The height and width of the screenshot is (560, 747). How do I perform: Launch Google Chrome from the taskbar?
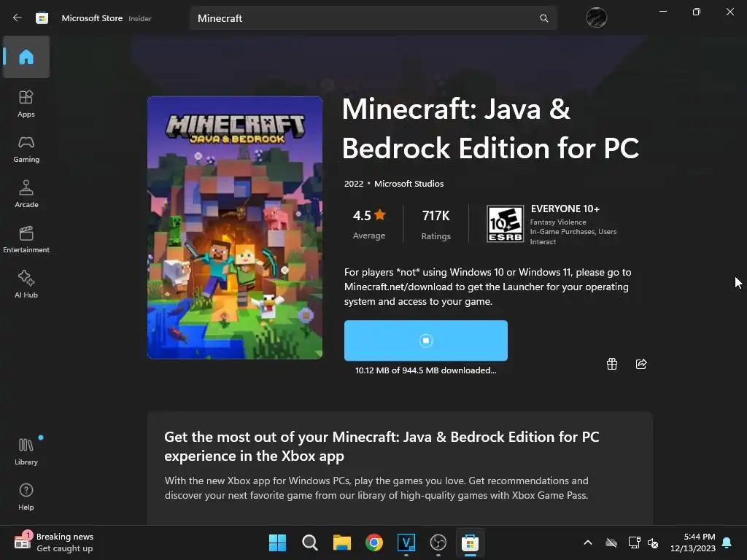click(x=374, y=542)
